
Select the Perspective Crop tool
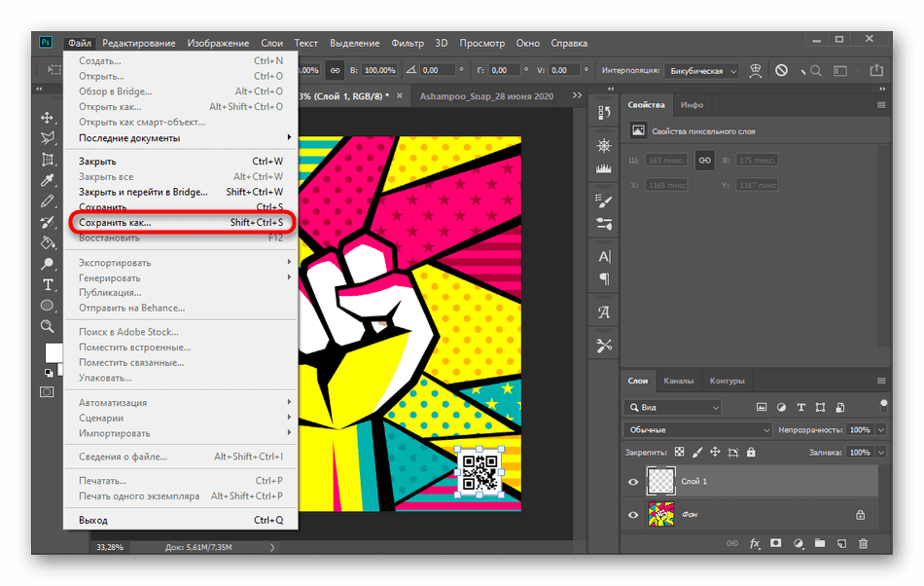pyautogui.click(x=47, y=160)
